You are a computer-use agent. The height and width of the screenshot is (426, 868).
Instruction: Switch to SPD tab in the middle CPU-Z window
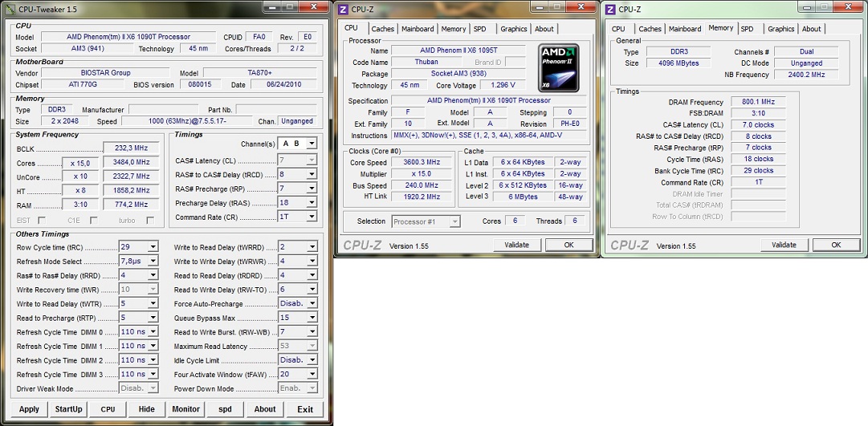point(480,29)
